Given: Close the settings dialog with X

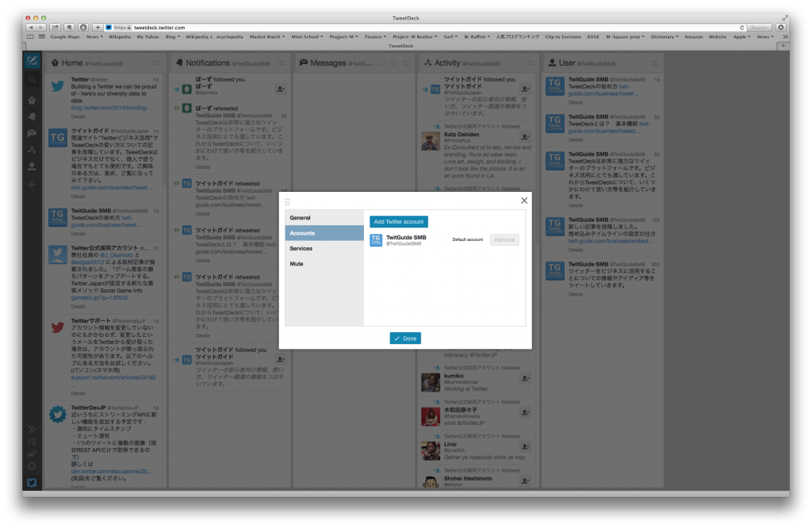Looking at the screenshot, I should coord(524,201).
